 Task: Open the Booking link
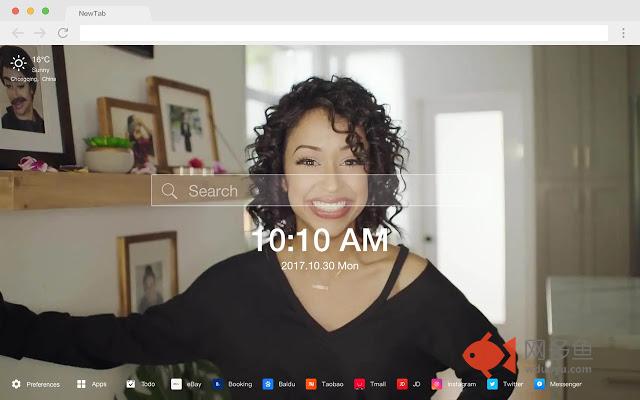coord(240,384)
